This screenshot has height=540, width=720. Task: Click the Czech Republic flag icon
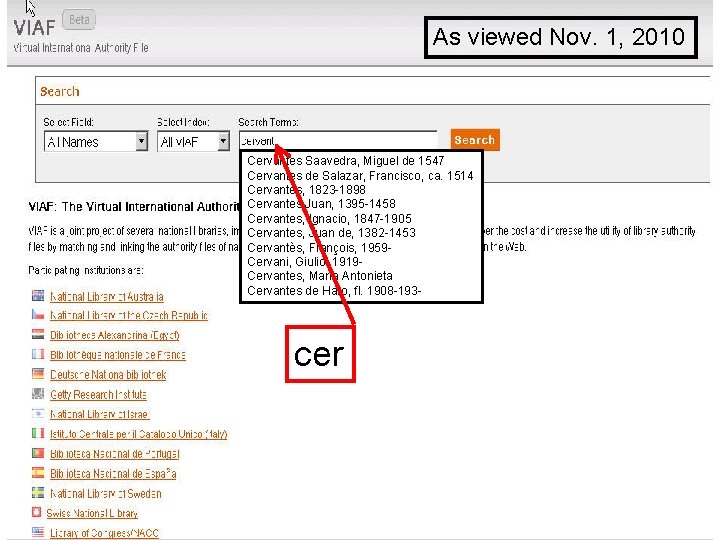pyautogui.click(x=38, y=315)
